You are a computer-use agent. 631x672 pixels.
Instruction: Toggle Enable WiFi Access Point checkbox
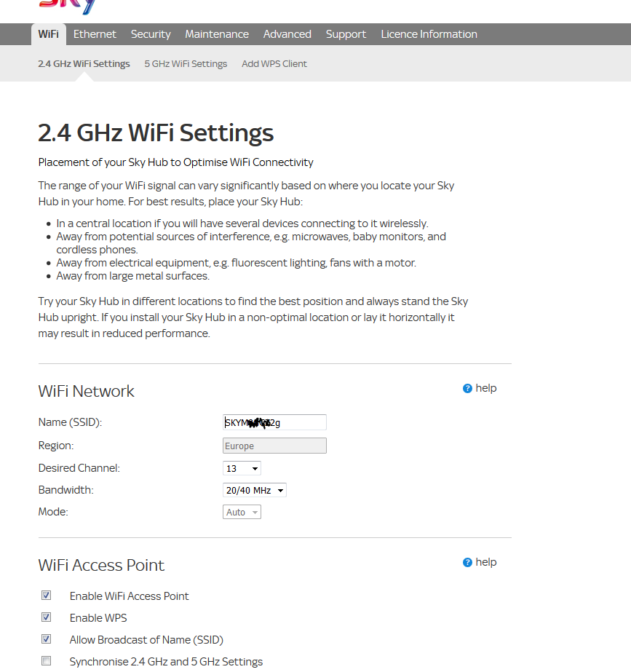coord(47,596)
